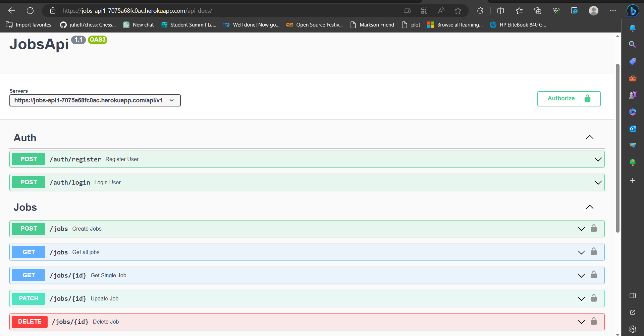Click the OAS3 badge
644x336 pixels.
click(x=98, y=40)
